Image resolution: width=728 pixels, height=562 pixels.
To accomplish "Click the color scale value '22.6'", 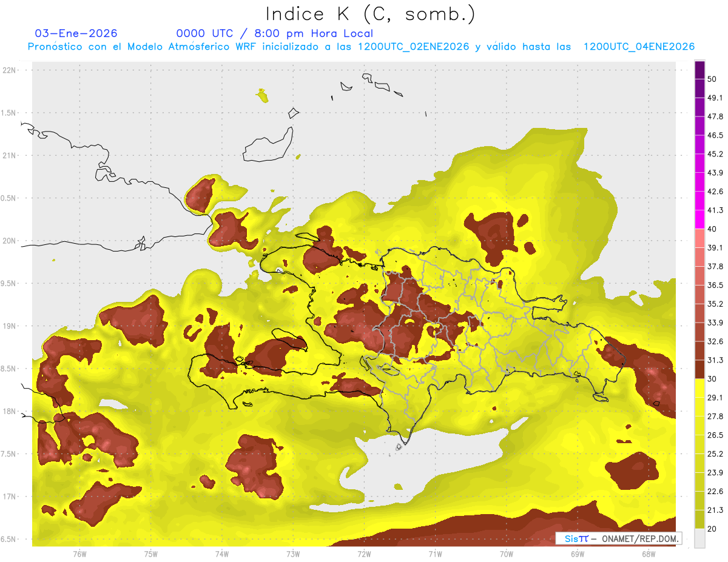I will [715, 491].
